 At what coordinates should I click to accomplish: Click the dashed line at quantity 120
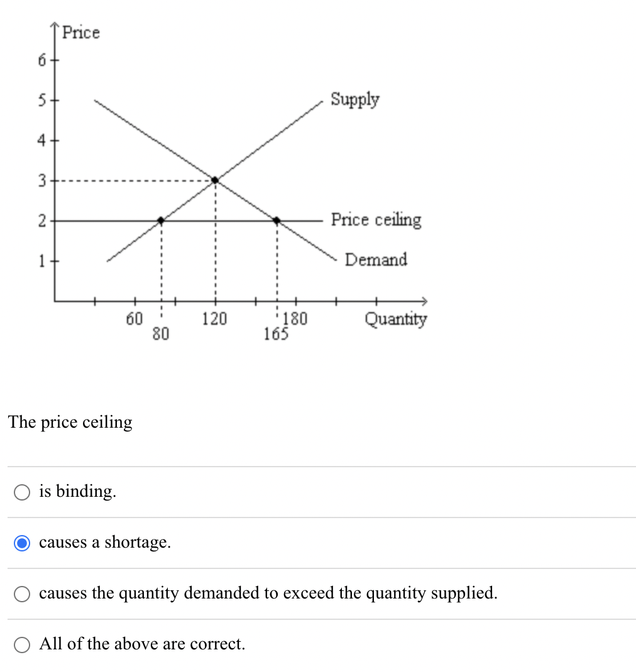pyautogui.click(x=215, y=251)
